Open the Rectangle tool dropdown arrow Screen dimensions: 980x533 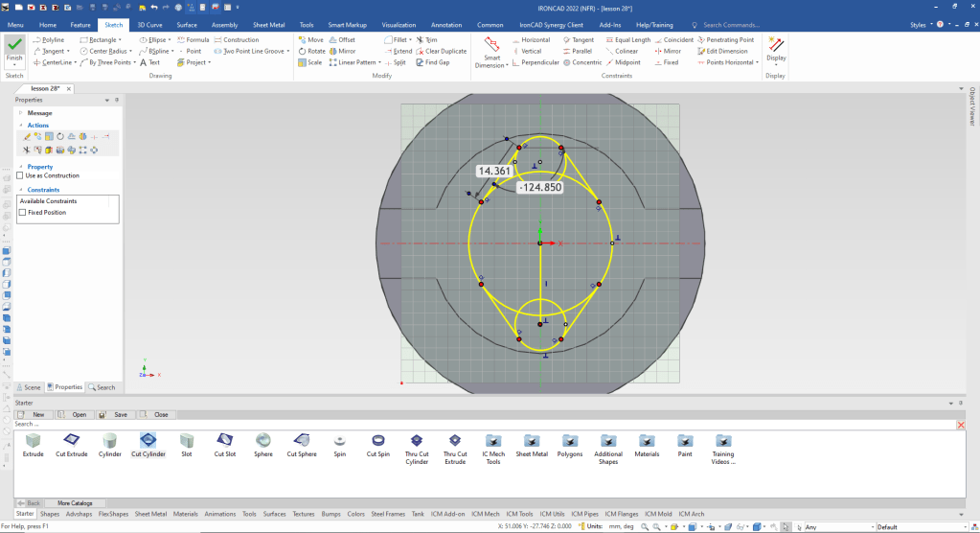pos(119,40)
